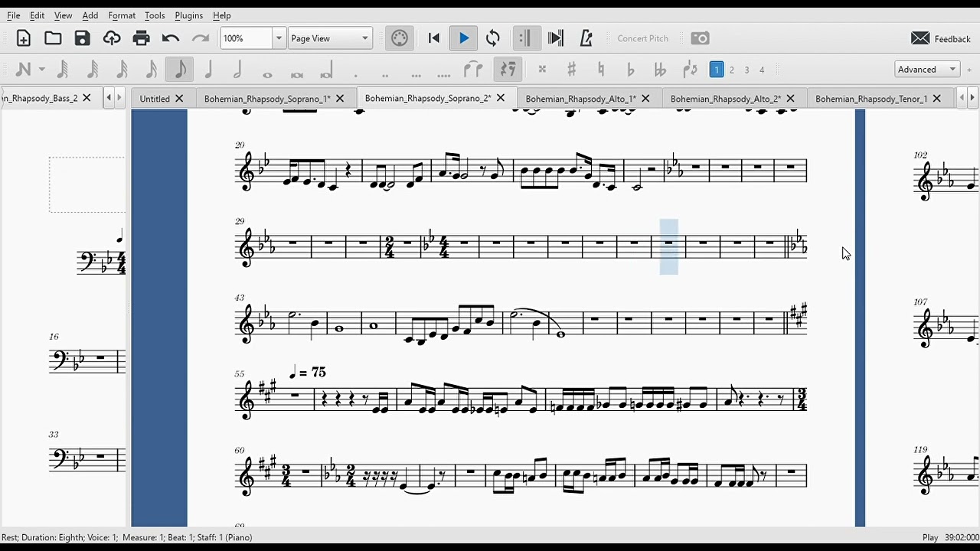Open the 100% zoom dropdown arrow
This screenshot has height=551, width=980.
coord(279,38)
